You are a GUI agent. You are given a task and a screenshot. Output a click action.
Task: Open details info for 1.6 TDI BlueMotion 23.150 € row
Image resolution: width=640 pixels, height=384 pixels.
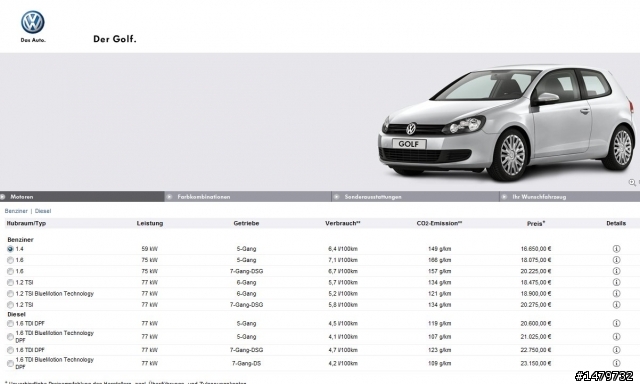click(616, 363)
